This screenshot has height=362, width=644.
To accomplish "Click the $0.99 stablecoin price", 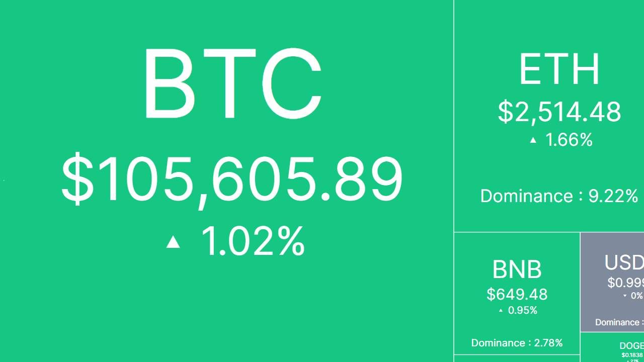I will (625, 283).
